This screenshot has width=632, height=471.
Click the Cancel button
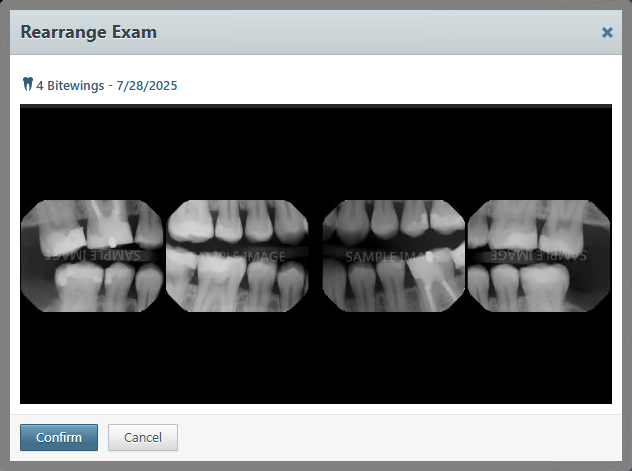(x=143, y=438)
